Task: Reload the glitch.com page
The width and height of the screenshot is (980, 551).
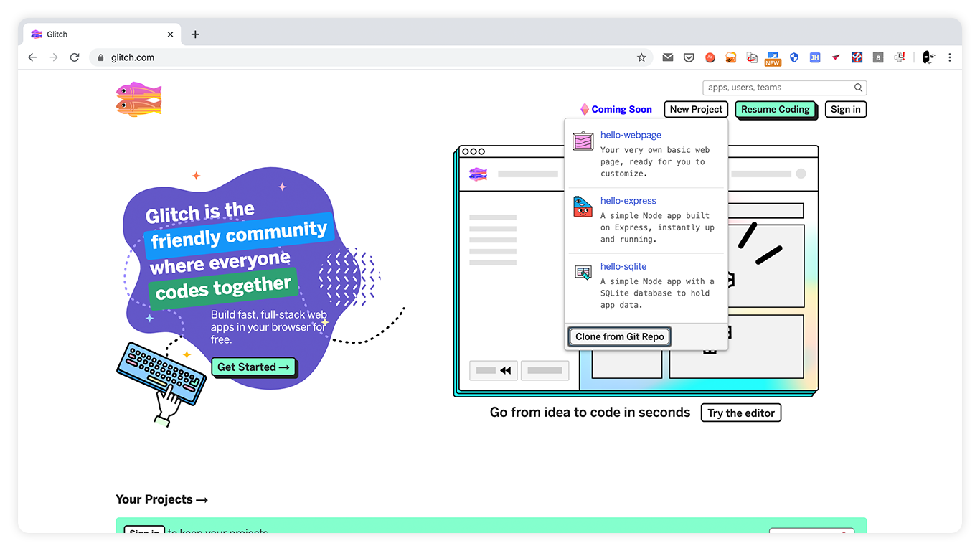Action: (x=74, y=57)
